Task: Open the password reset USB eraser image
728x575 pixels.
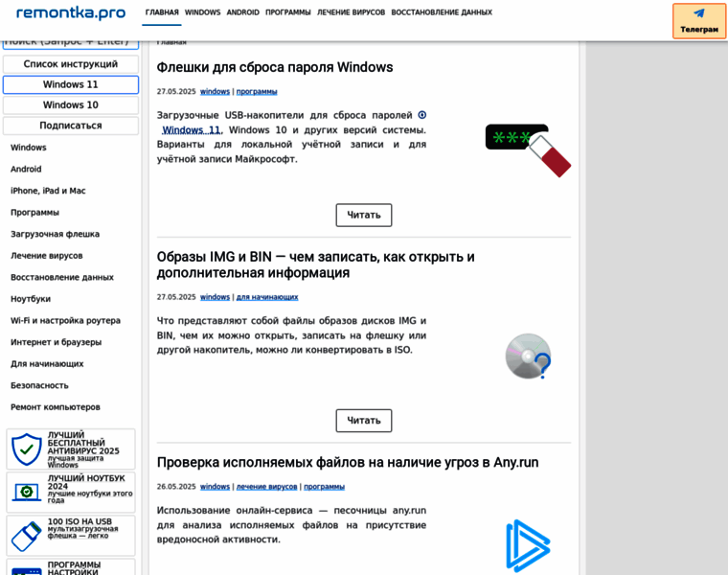Action: (528, 150)
